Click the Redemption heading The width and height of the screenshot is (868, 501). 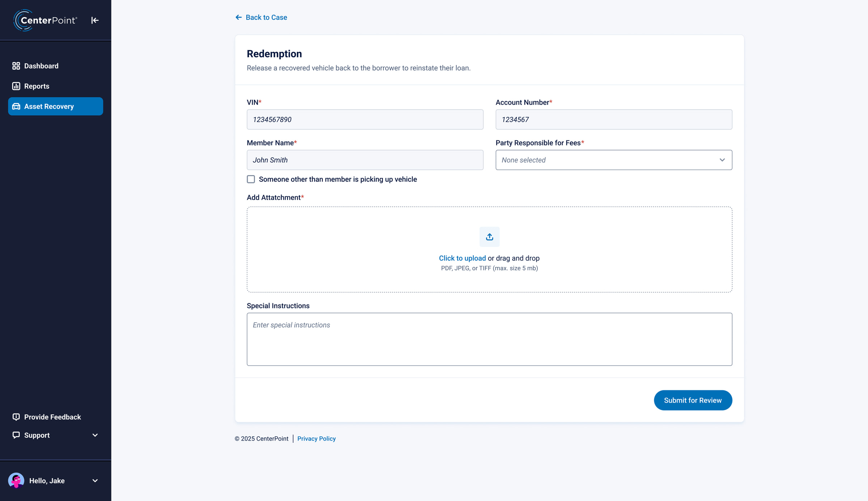point(274,54)
